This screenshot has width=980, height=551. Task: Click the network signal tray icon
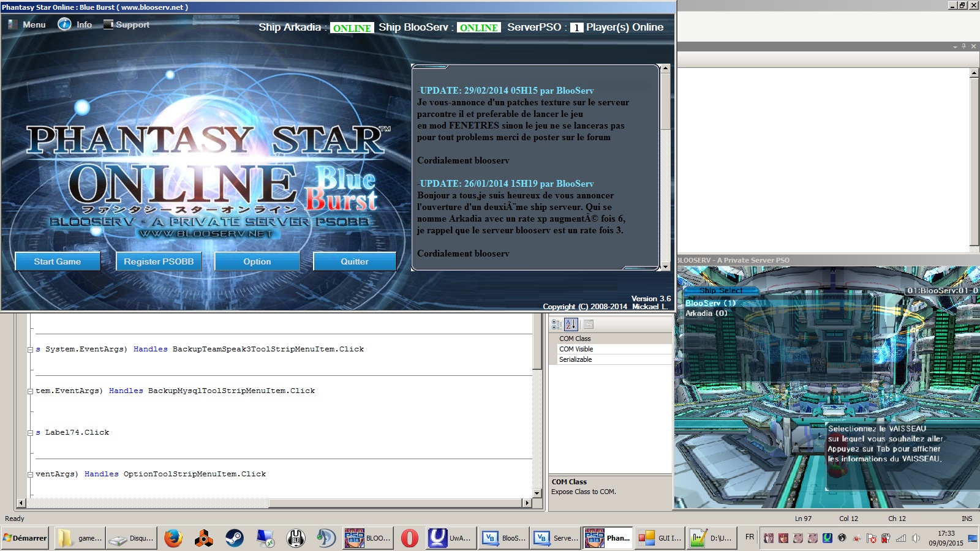[x=901, y=538]
